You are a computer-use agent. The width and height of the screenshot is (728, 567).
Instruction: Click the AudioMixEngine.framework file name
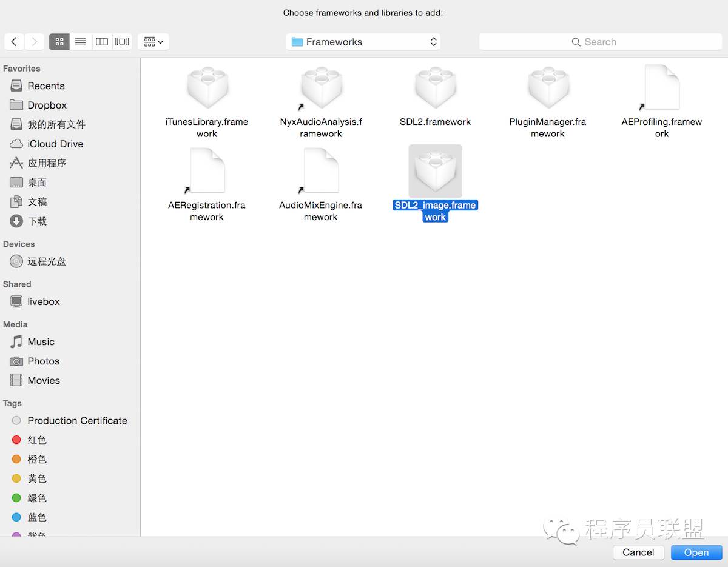coord(321,211)
